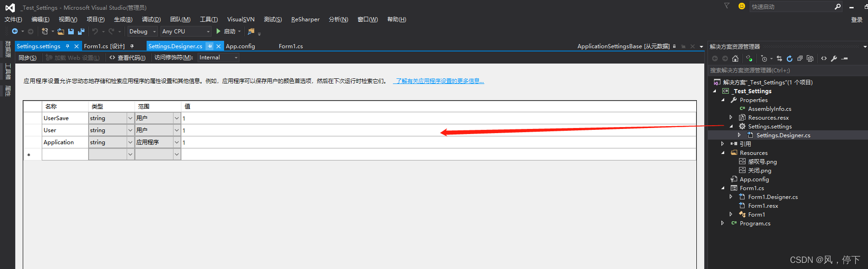Click the Open File folder icon
The height and width of the screenshot is (269, 868).
pyautogui.click(x=61, y=32)
